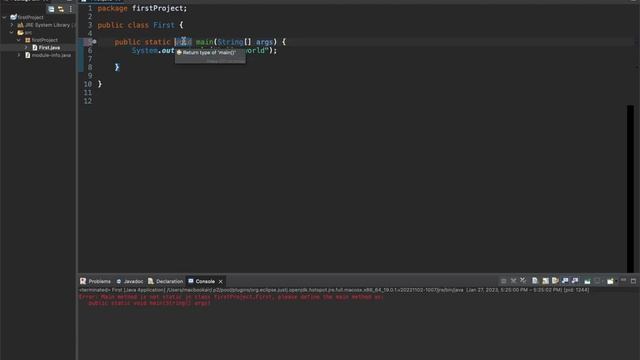Image resolution: width=640 pixels, height=360 pixels.
Task: Collapse the firstProject package node
Action: click(x=19, y=40)
